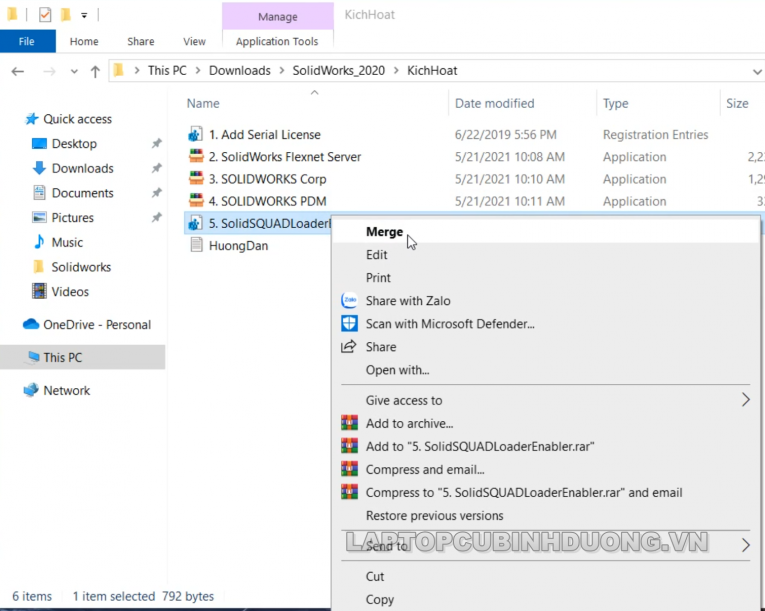Choose Merge from the context menu
The height and width of the screenshot is (611, 765).
click(545, 231)
